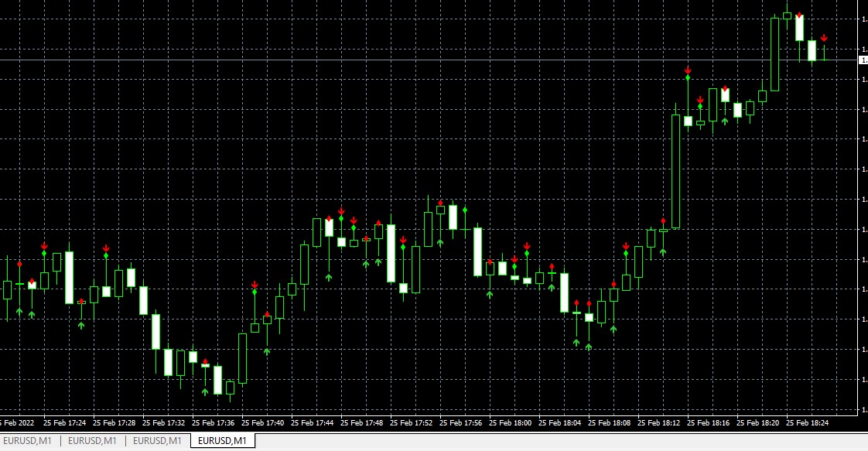Click the '25 Feb 17:32' time label
The image size is (868, 451).
click(163, 423)
